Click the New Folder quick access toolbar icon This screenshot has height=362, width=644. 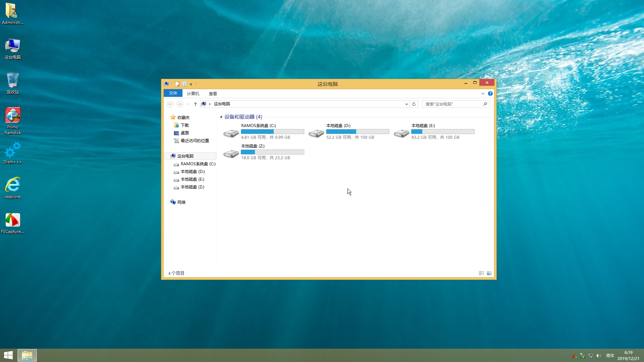tap(184, 84)
